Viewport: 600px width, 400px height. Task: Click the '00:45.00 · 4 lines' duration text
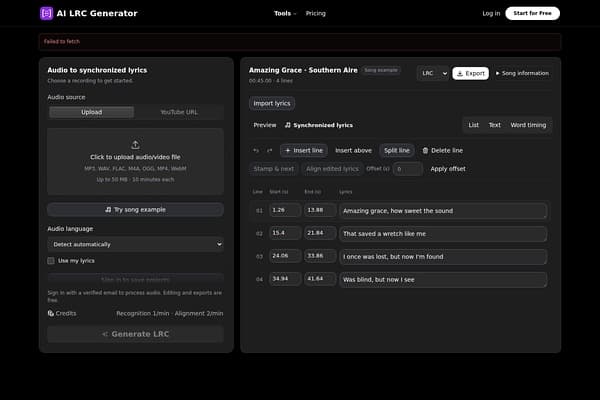tap(271, 81)
